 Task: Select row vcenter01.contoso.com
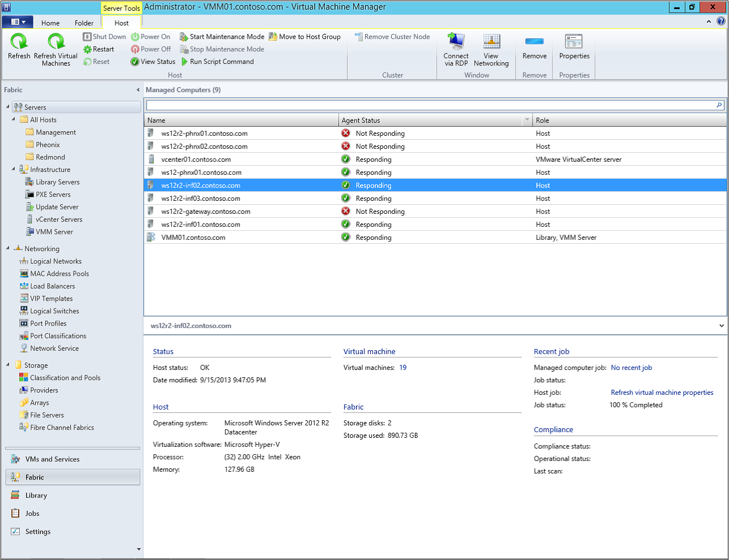coord(435,160)
